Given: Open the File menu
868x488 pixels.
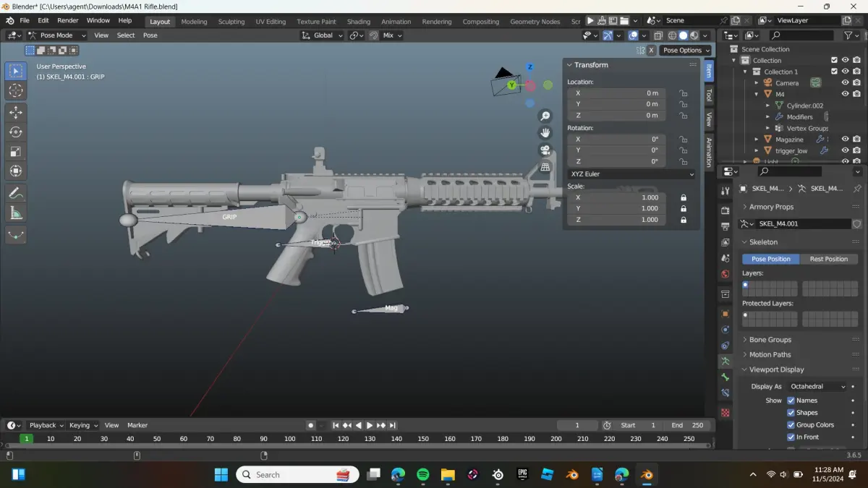Looking at the screenshot, I should (25, 21).
